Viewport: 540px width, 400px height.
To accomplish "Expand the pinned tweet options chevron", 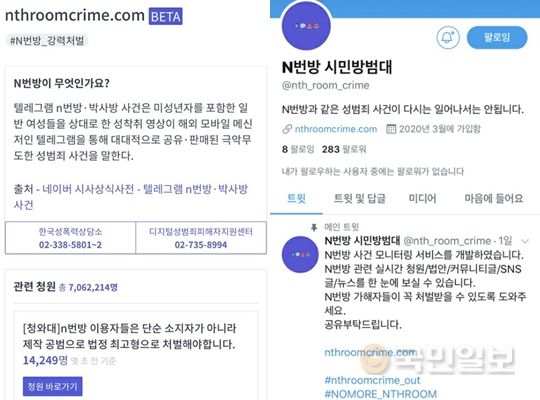I will 525,241.
